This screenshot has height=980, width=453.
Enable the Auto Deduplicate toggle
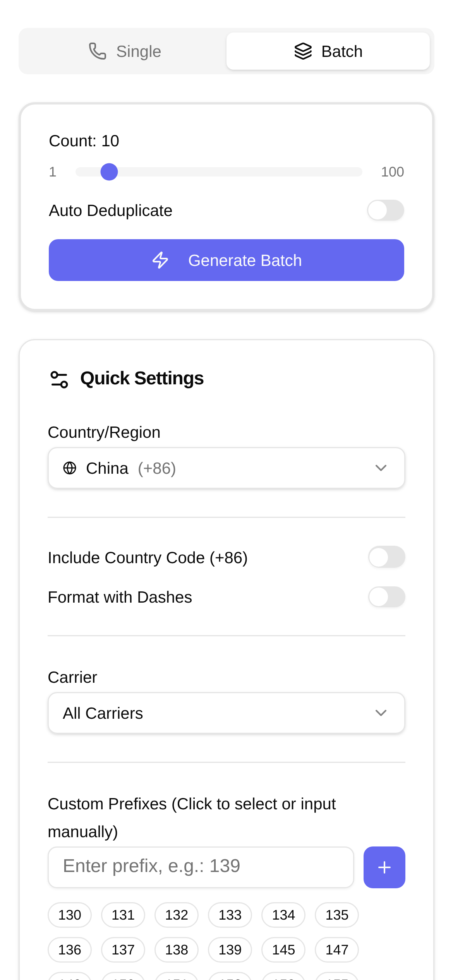click(385, 210)
